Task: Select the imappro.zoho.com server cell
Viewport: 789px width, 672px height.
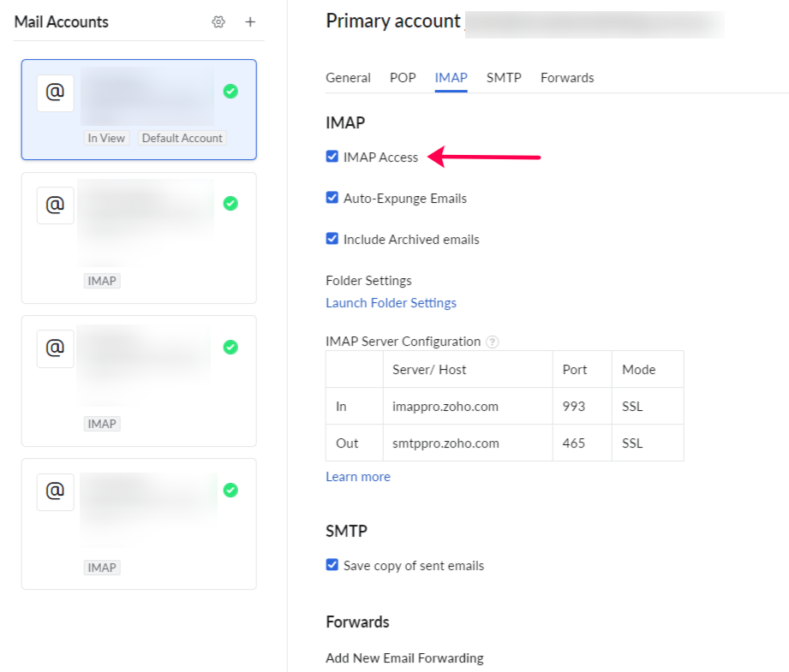Action: 445,407
